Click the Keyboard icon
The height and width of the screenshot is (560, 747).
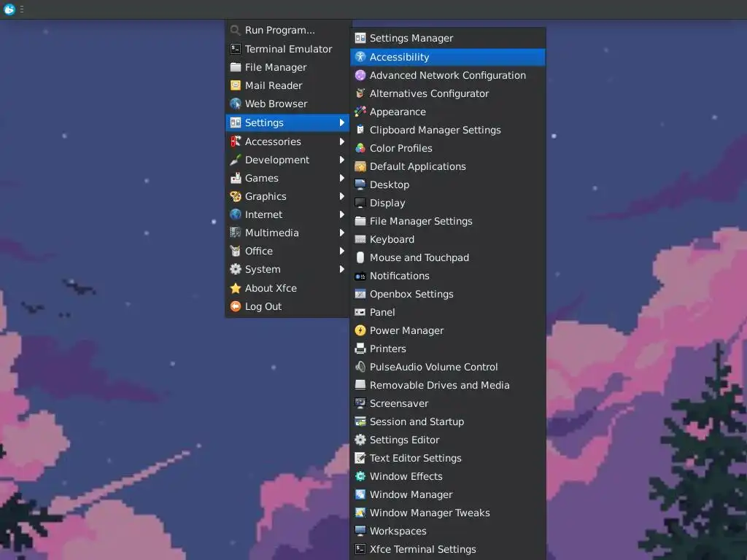click(360, 239)
